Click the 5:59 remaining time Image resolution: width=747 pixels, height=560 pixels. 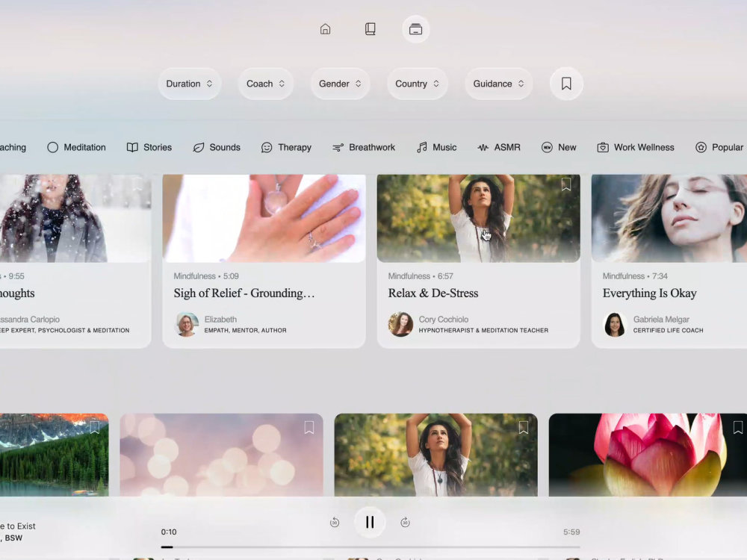pos(571,532)
